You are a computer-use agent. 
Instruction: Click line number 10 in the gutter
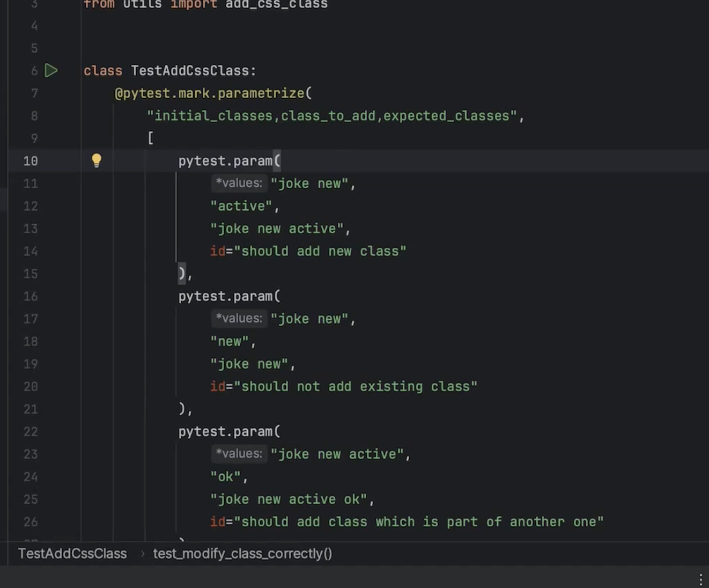coord(31,161)
